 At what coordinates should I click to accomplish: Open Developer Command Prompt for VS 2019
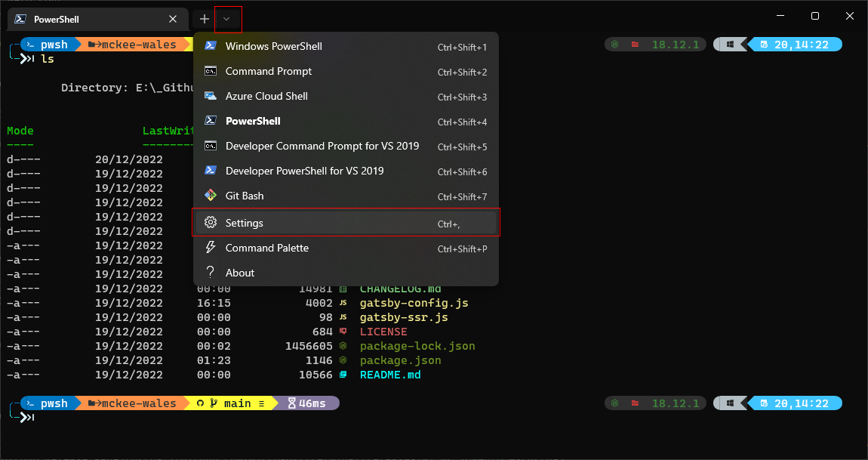coord(346,147)
